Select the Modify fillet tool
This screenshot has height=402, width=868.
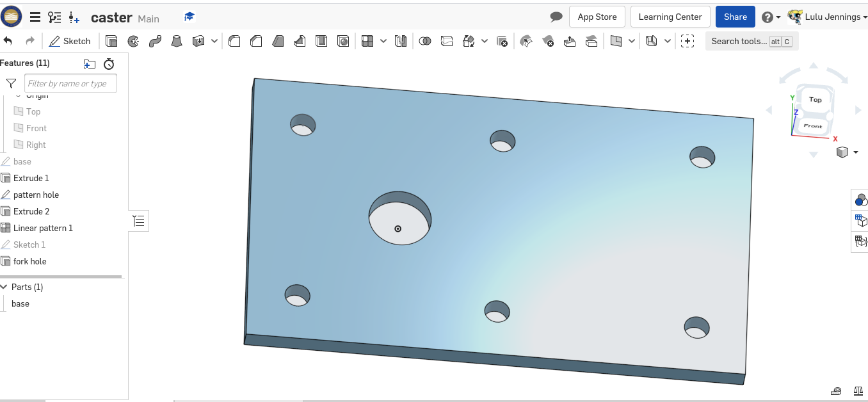coord(526,41)
